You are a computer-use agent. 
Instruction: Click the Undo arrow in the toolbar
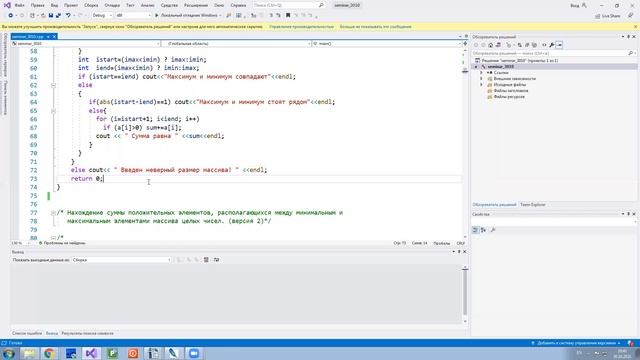68,16
